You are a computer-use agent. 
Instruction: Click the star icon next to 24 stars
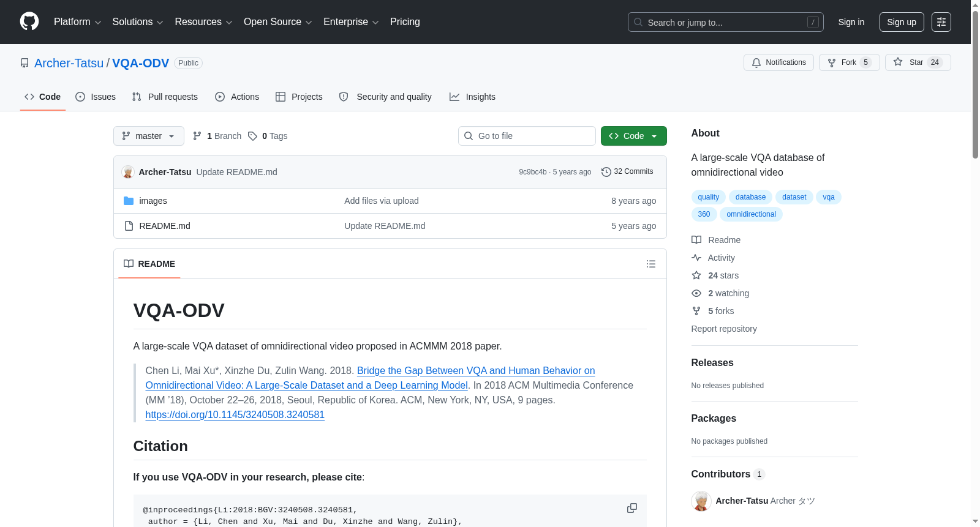[696, 275]
